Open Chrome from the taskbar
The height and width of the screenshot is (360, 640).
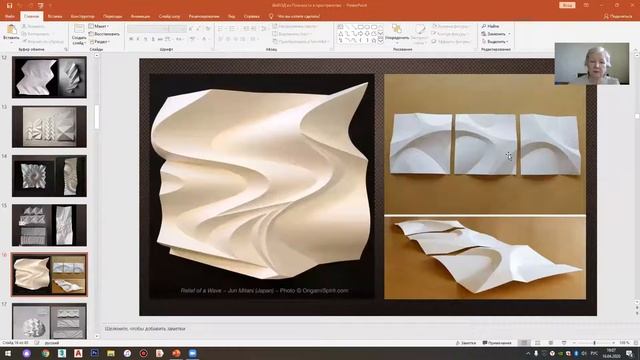(45, 353)
